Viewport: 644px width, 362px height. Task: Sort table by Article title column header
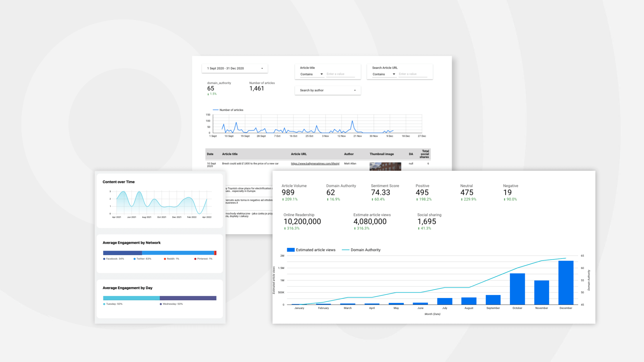point(230,154)
